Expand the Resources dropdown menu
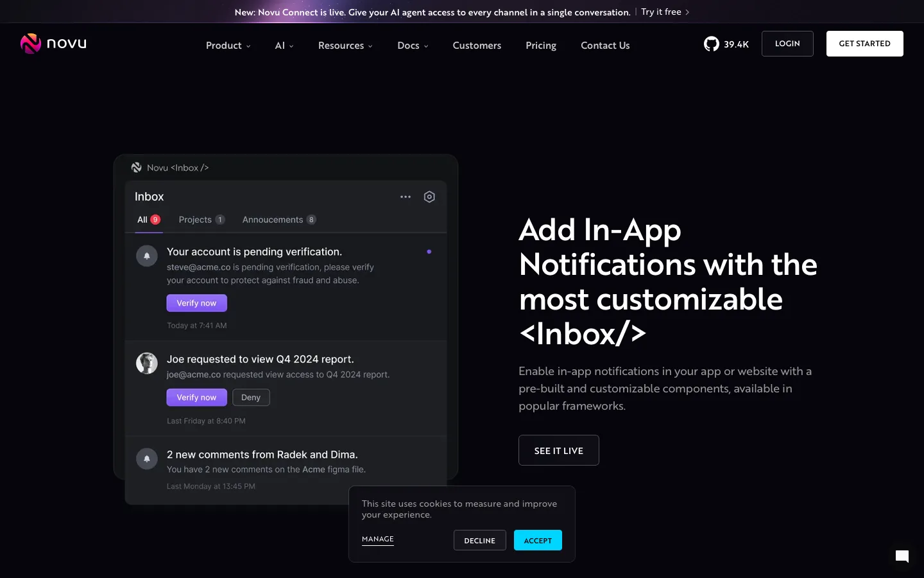Image resolution: width=924 pixels, height=578 pixels. coord(345,46)
